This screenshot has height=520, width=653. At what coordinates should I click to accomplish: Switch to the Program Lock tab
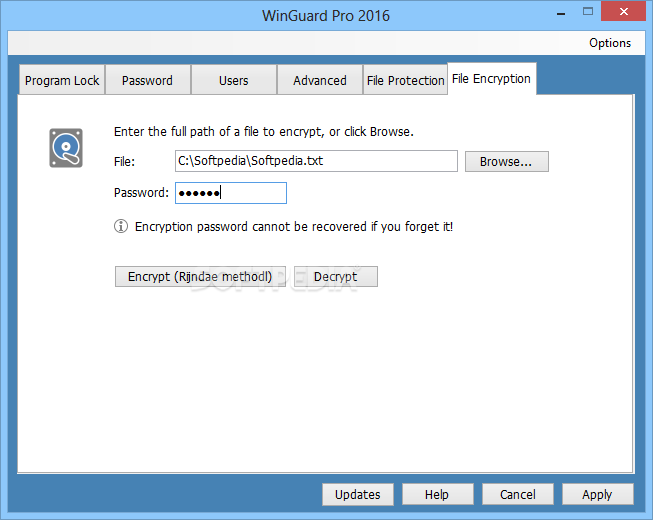62,80
